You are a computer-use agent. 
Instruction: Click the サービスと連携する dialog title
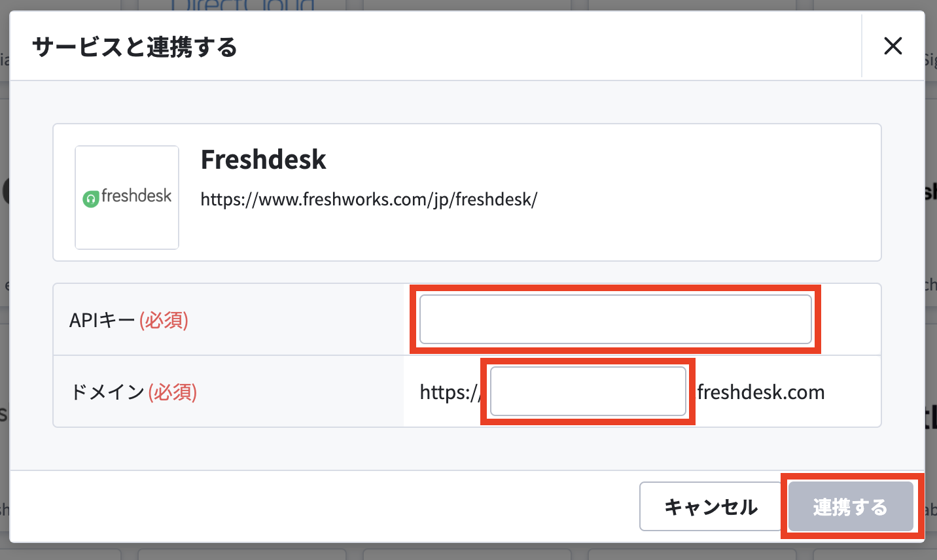click(135, 46)
